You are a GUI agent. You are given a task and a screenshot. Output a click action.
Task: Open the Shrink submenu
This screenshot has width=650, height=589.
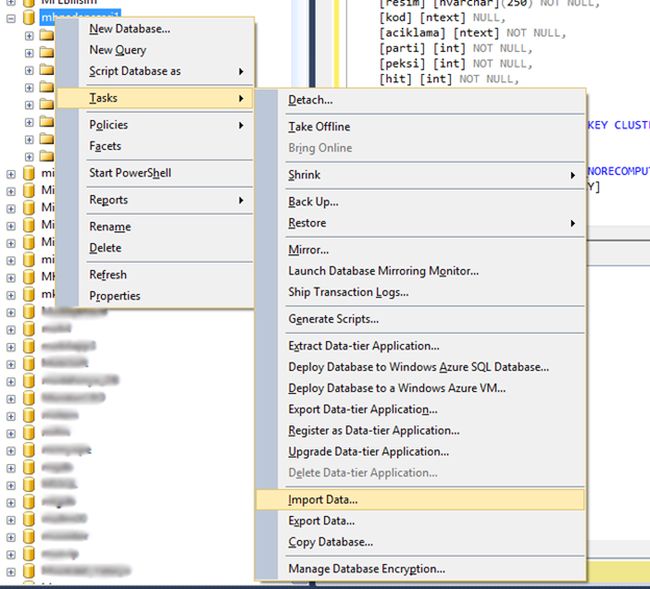click(420, 175)
